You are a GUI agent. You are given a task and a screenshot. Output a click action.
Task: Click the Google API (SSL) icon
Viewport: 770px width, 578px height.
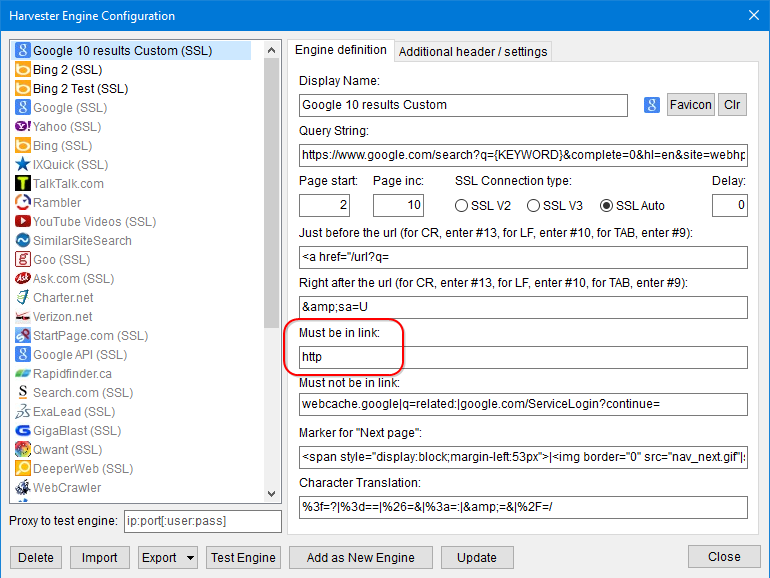tap(23, 355)
